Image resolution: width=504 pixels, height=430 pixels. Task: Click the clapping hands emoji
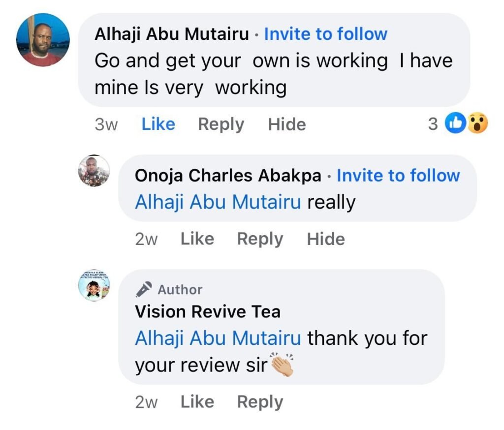point(283,366)
